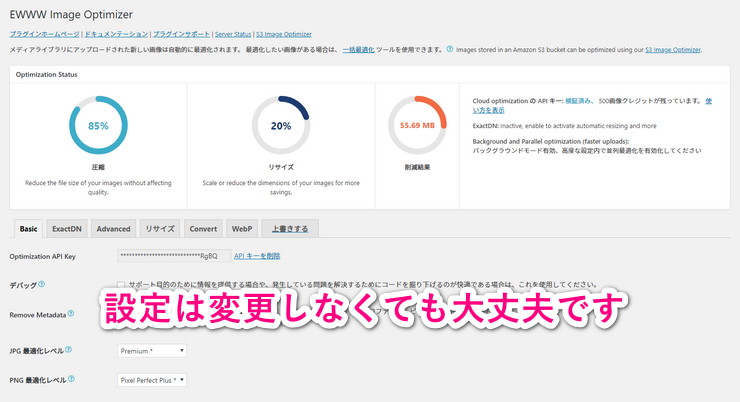Image resolution: width=740 pixels, height=402 pixels.
Task: Open the Convert tab
Action: [203, 228]
